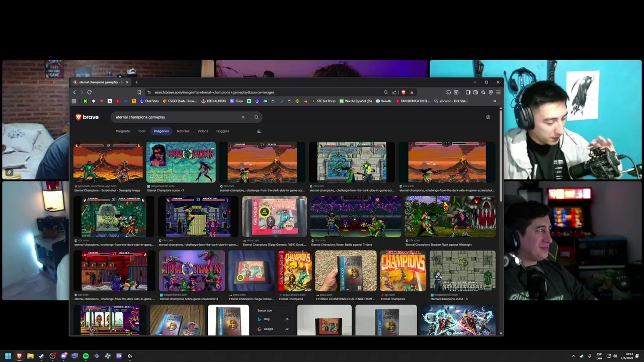
Task: Open the CSGO Stash bookmark
Action: [180, 101]
